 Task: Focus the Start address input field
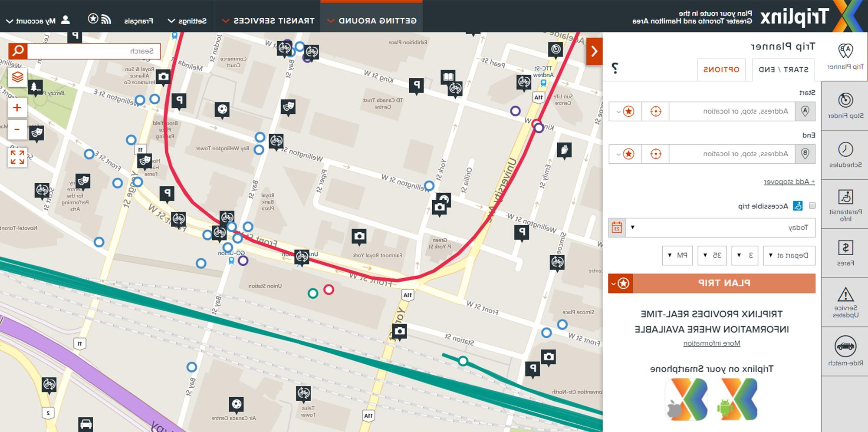[732, 111]
